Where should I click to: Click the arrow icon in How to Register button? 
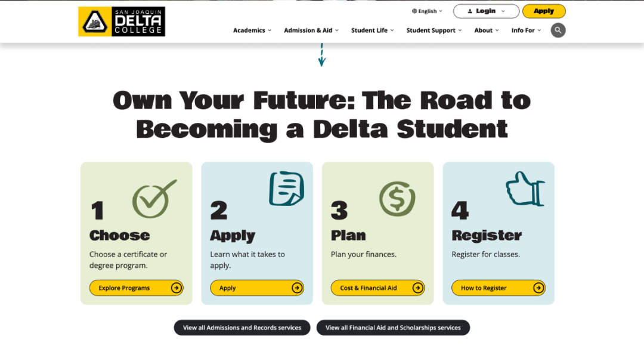click(x=538, y=288)
